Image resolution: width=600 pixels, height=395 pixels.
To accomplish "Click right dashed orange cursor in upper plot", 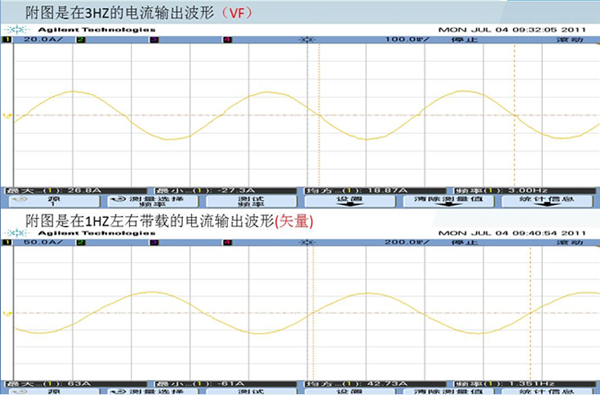I will [x=515, y=115].
